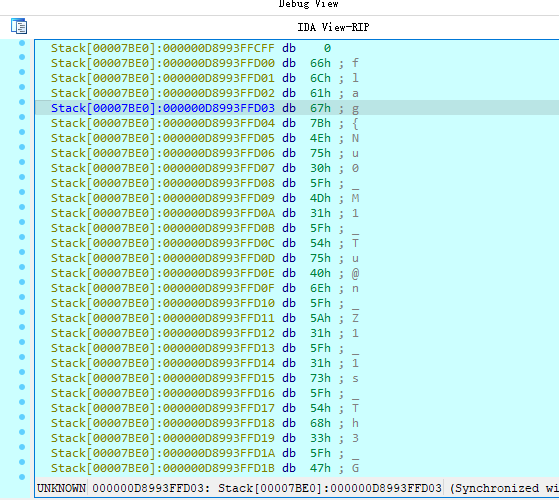Select line 000000D8993FFD18 with byte 68h

tap(205, 423)
